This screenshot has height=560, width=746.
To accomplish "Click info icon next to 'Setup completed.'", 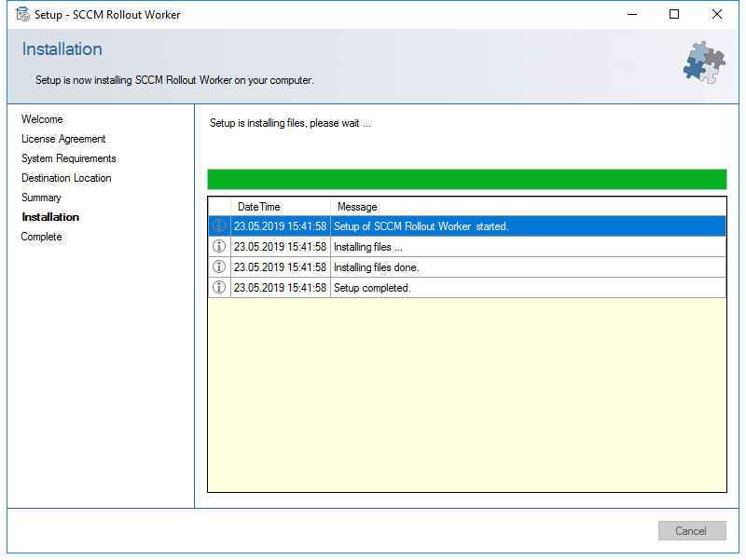I will 219,287.
